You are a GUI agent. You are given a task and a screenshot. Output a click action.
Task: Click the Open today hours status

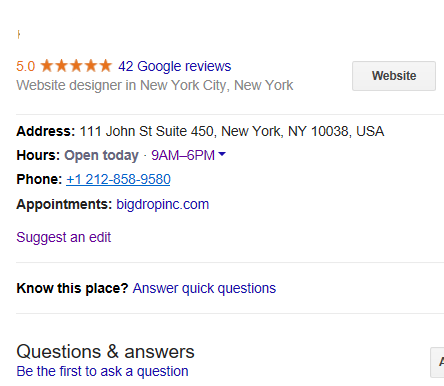[x=101, y=155]
